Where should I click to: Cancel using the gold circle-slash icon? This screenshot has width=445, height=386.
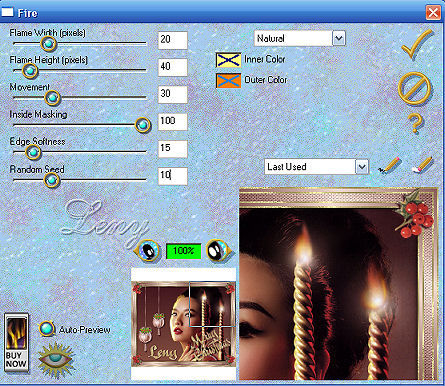(414, 89)
